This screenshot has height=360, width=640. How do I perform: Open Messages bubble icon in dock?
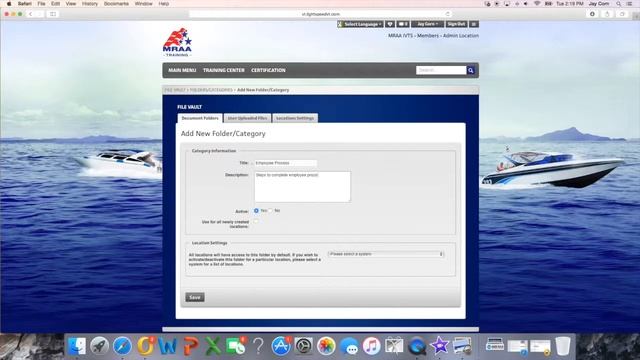click(x=349, y=346)
